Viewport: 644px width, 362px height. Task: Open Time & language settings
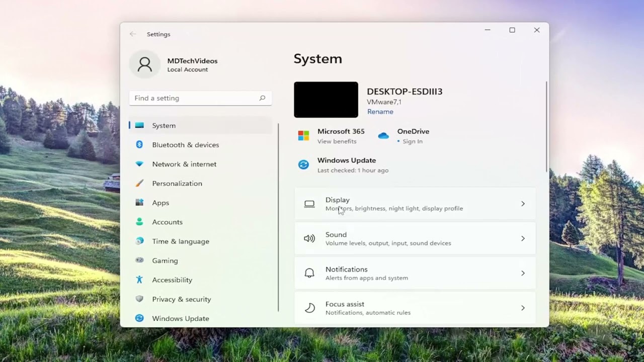(x=200, y=241)
